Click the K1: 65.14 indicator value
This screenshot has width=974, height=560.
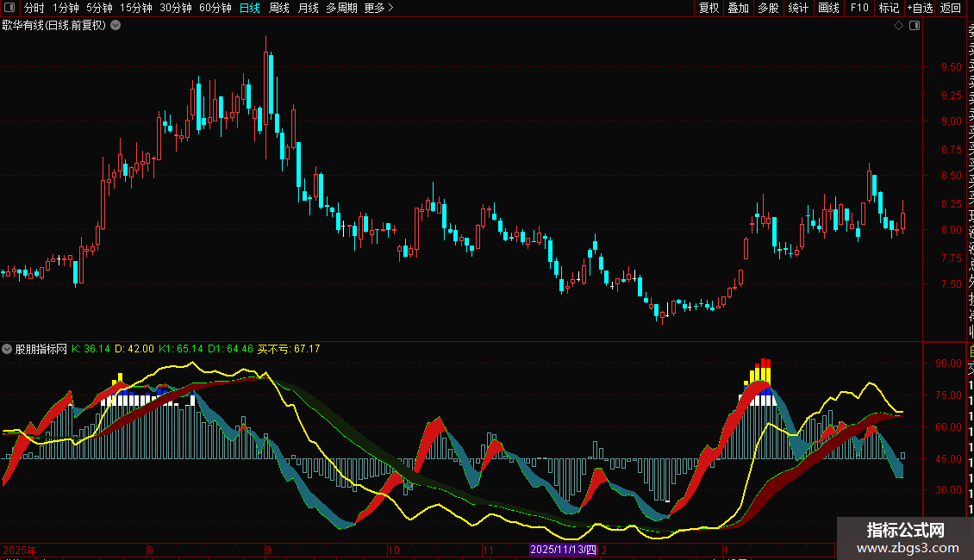[x=181, y=349]
